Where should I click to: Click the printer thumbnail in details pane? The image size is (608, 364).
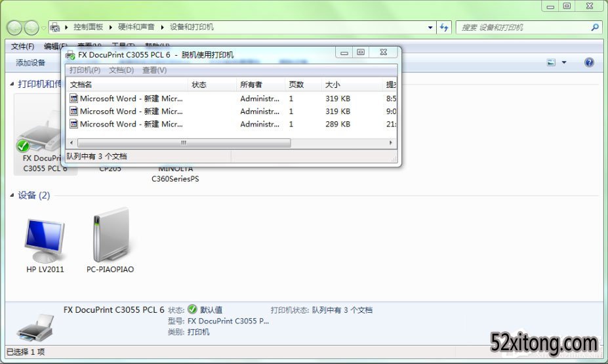[x=35, y=327]
